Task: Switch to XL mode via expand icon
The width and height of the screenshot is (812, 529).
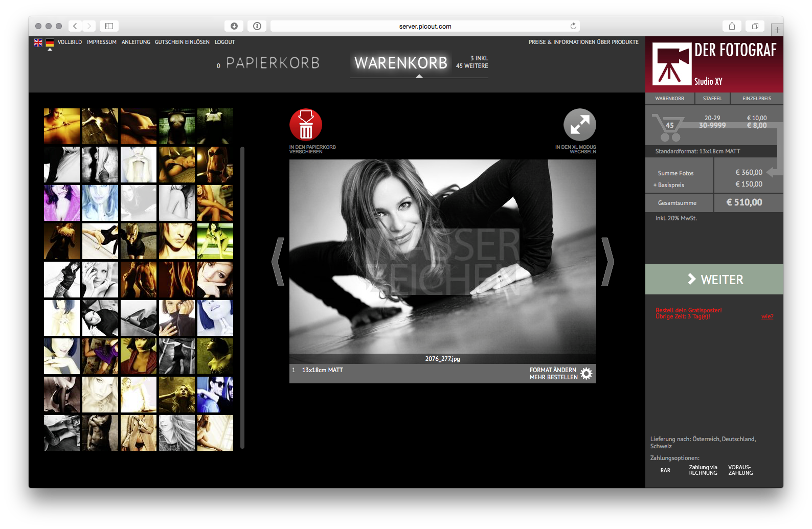Action: coord(580,125)
